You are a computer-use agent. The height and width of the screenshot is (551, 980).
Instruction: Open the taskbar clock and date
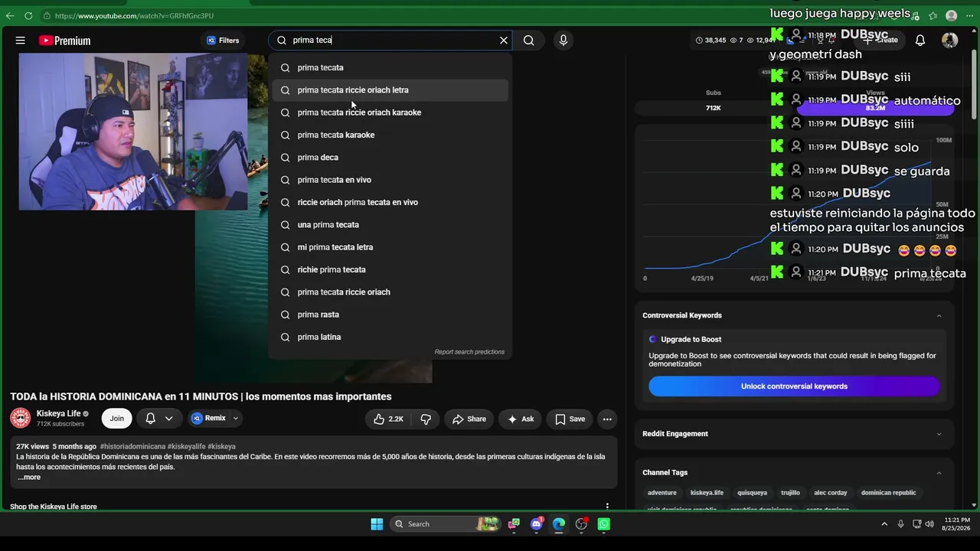(957, 524)
